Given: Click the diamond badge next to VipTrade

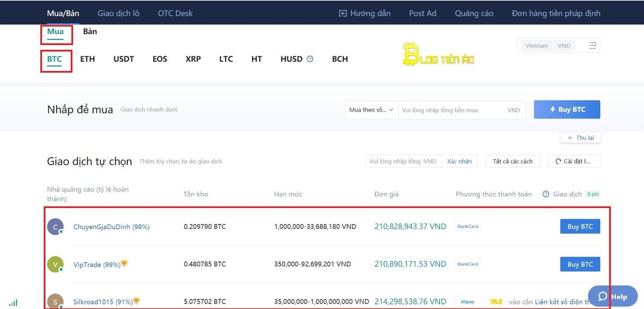Looking at the screenshot, I should pyautogui.click(x=124, y=263).
